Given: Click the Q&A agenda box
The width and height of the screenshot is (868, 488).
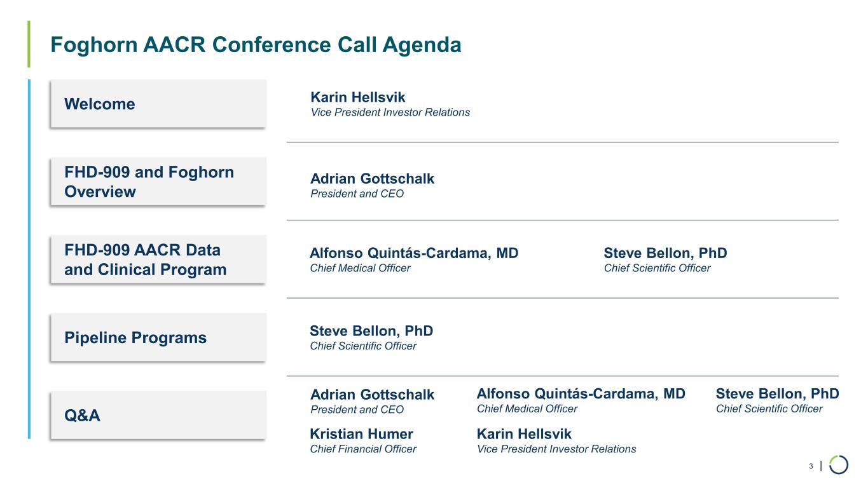Looking at the screenshot, I should click(x=158, y=416).
